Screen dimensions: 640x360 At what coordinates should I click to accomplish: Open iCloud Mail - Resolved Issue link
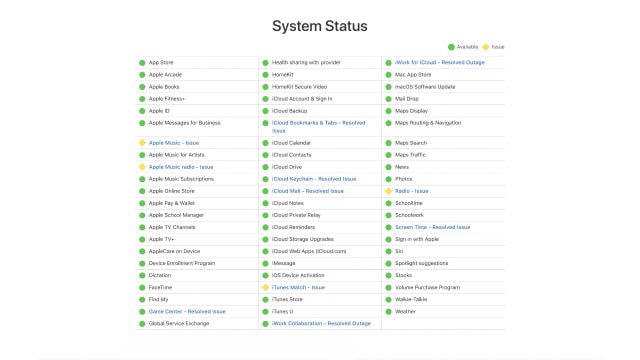(x=308, y=191)
